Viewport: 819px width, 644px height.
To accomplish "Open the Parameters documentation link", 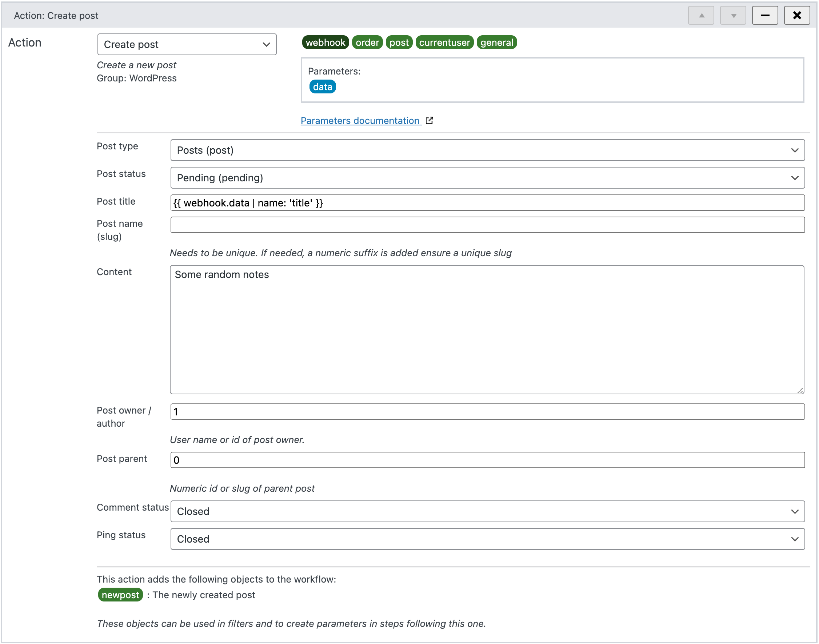I will pyautogui.click(x=360, y=120).
